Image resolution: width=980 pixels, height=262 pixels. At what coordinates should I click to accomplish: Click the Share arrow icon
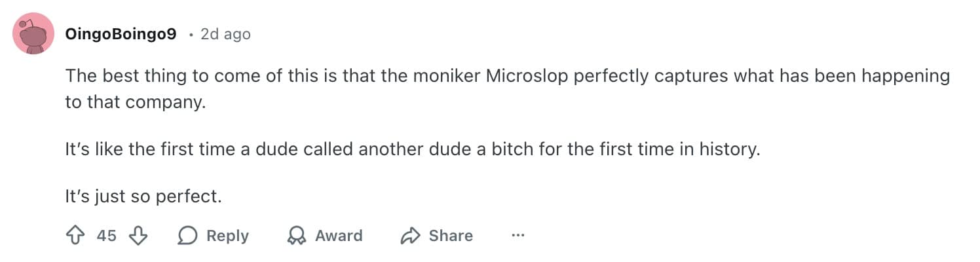(410, 236)
